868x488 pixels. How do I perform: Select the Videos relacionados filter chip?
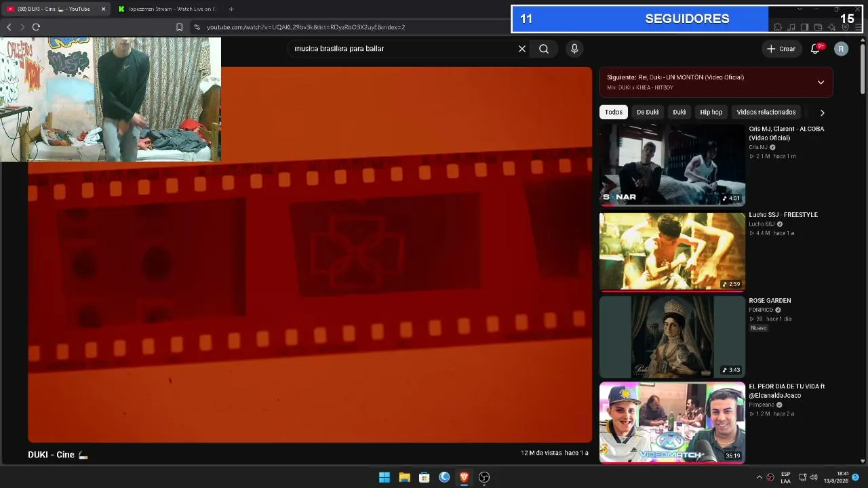coord(766,113)
